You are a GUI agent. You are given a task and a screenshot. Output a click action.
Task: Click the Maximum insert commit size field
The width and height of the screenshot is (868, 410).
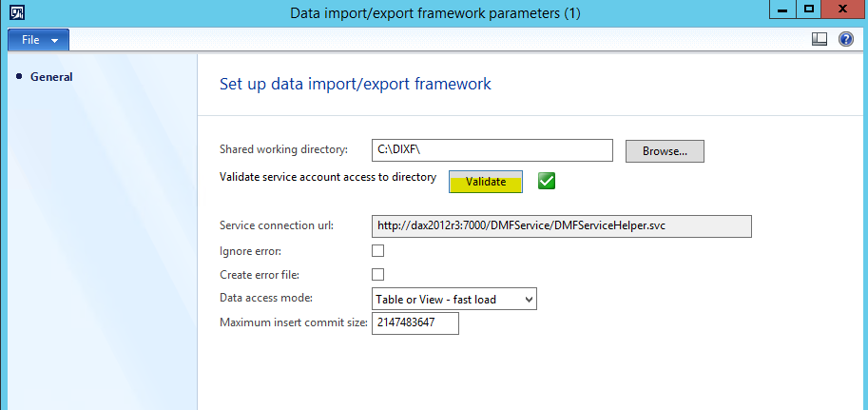click(415, 323)
